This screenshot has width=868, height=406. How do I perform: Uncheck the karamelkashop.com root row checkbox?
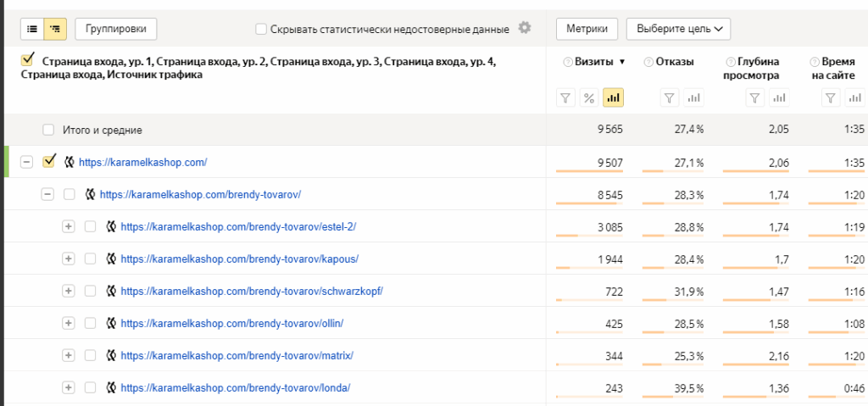coord(49,161)
